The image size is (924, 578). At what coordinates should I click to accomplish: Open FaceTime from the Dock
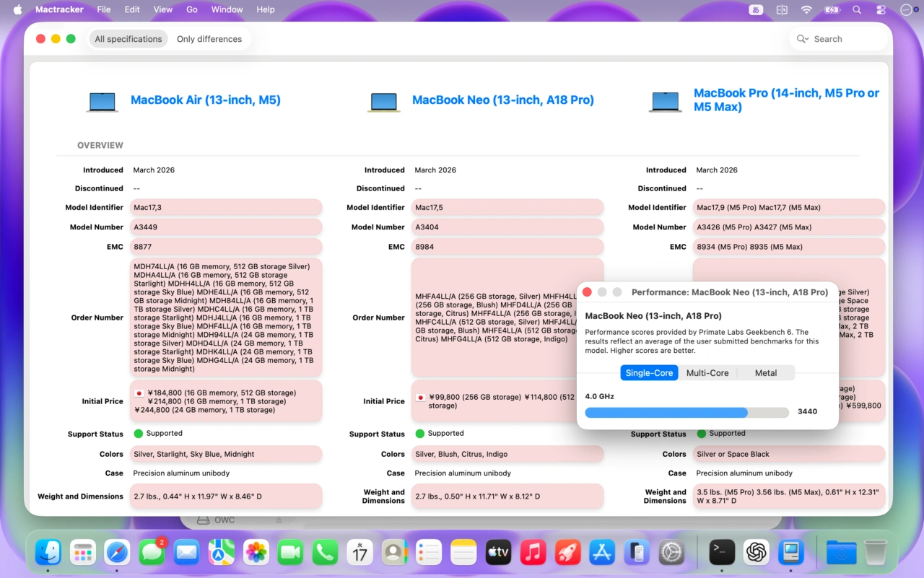290,552
